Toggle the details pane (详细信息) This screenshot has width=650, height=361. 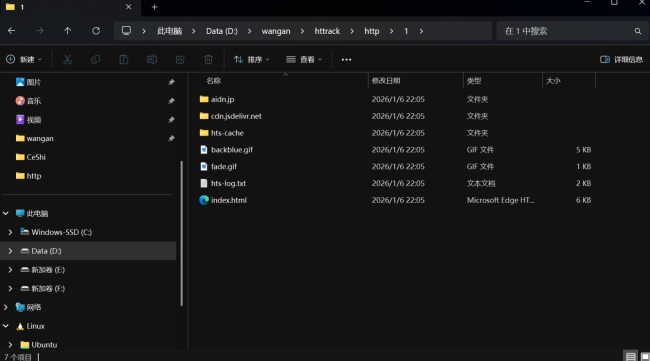pos(621,60)
